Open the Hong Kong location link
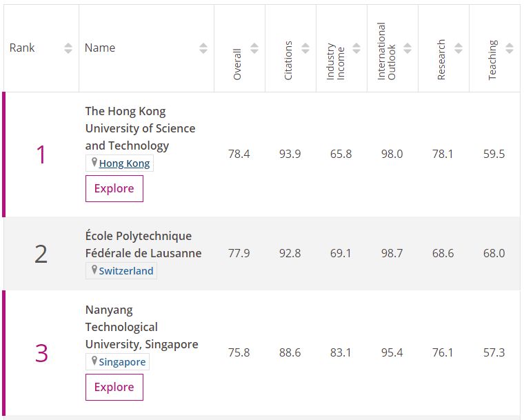This screenshot has height=420, width=524. tap(124, 163)
